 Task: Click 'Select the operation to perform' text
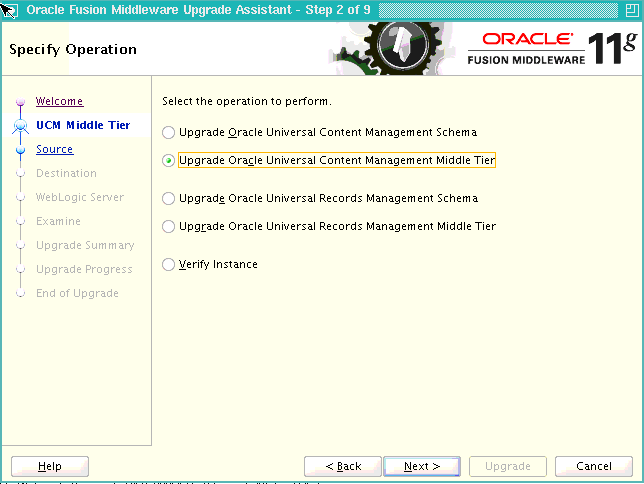(247, 101)
